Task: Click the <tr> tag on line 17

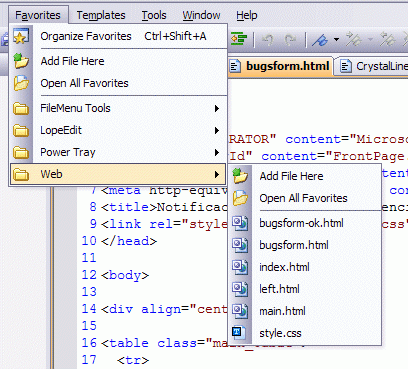Action: (x=133, y=360)
